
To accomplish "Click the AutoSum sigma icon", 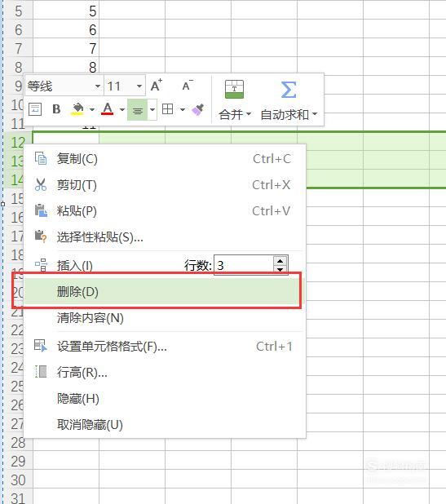I will [x=289, y=90].
